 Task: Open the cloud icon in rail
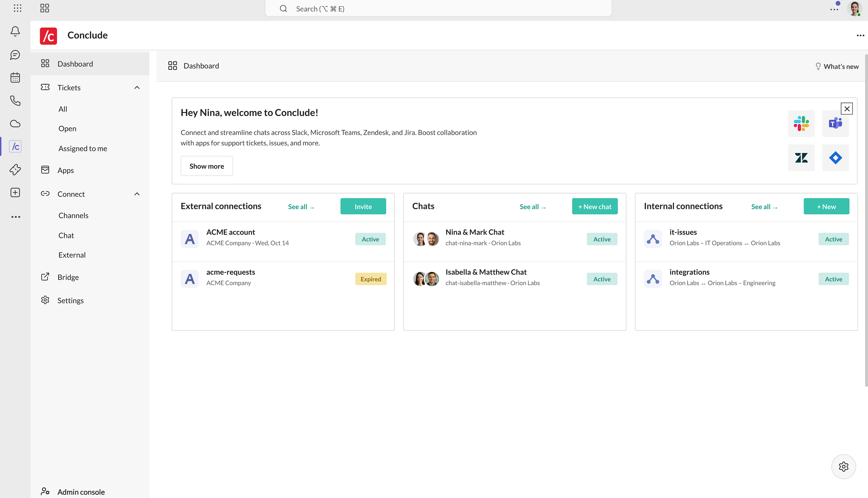[x=15, y=124]
